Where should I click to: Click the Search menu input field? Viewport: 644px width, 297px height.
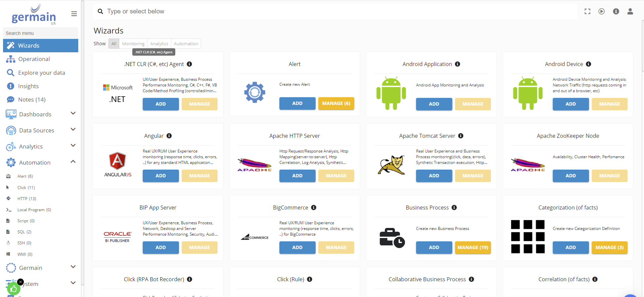click(40, 33)
